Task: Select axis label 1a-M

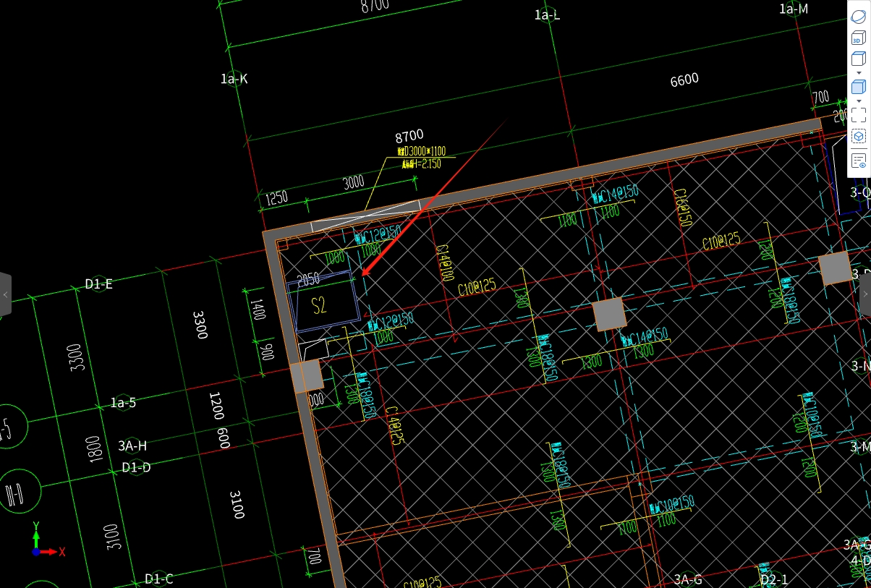Action: click(x=794, y=9)
